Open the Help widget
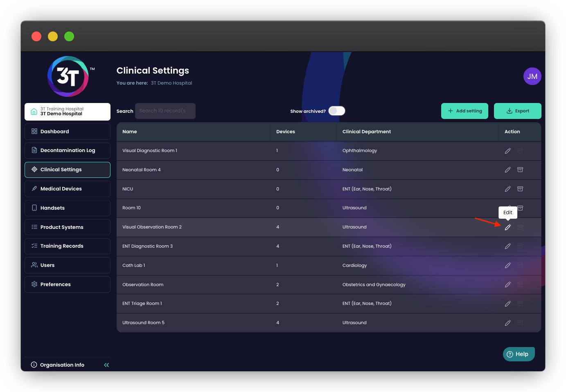 tap(519, 354)
